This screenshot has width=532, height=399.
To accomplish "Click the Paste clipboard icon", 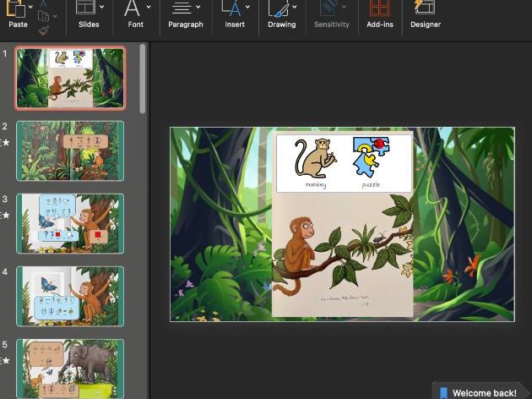I will click(15, 8).
